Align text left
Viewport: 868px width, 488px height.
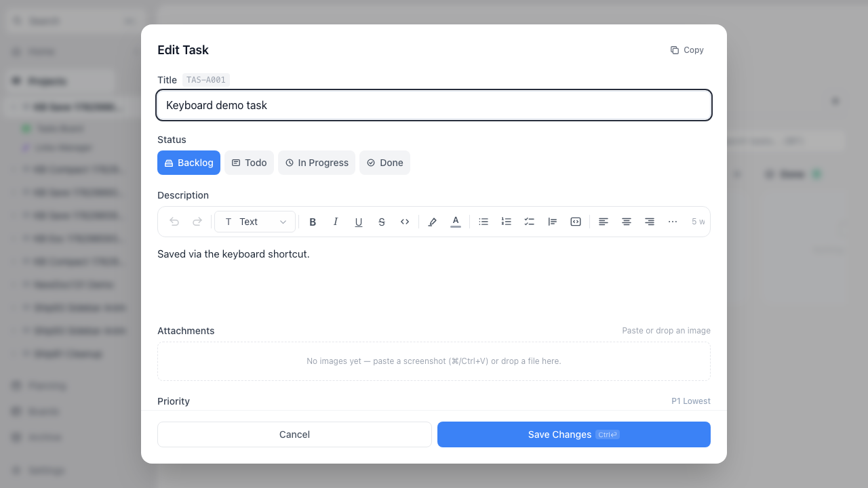tap(604, 222)
